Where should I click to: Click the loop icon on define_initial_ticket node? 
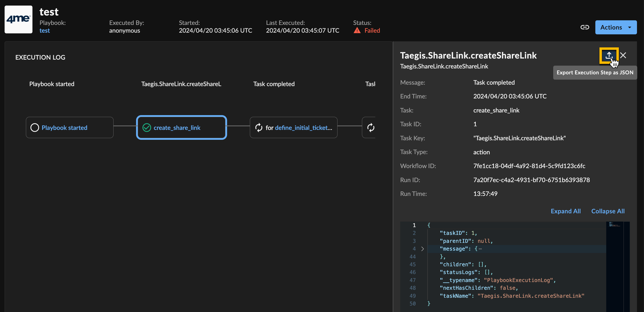(259, 128)
